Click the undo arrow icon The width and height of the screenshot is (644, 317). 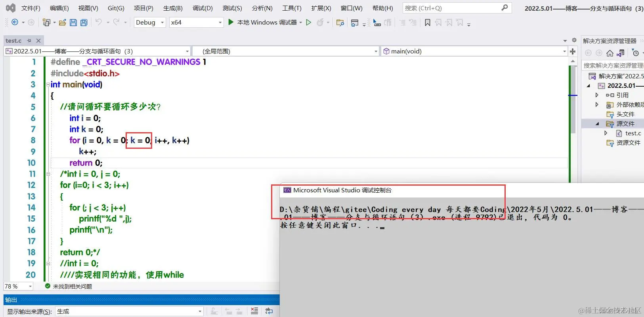click(99, 22)
